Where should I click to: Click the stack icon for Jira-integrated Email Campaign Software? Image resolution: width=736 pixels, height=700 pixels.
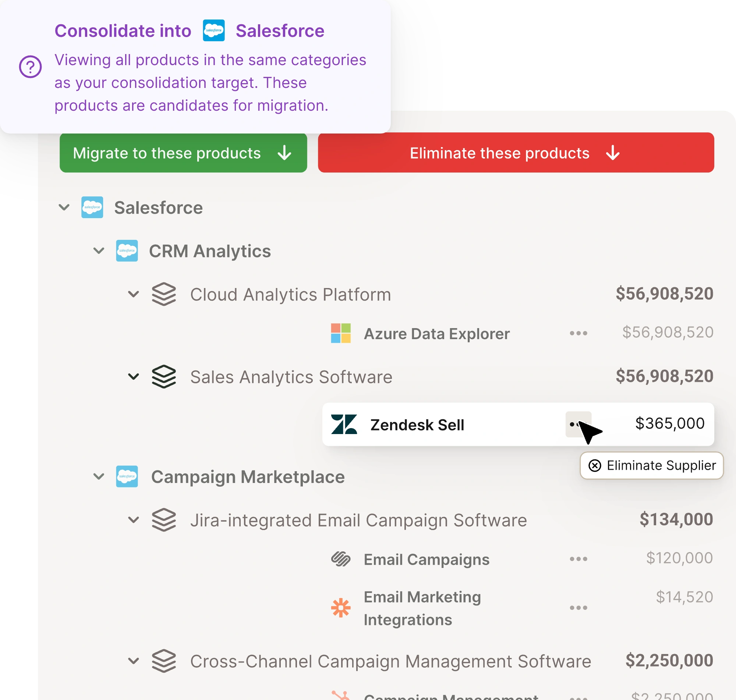coord(164,520)
